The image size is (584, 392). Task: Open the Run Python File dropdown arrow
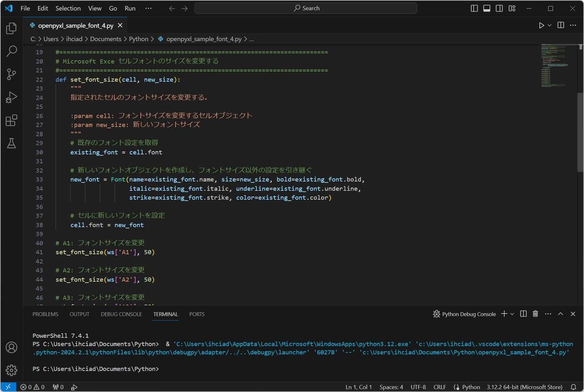[550, 25]
